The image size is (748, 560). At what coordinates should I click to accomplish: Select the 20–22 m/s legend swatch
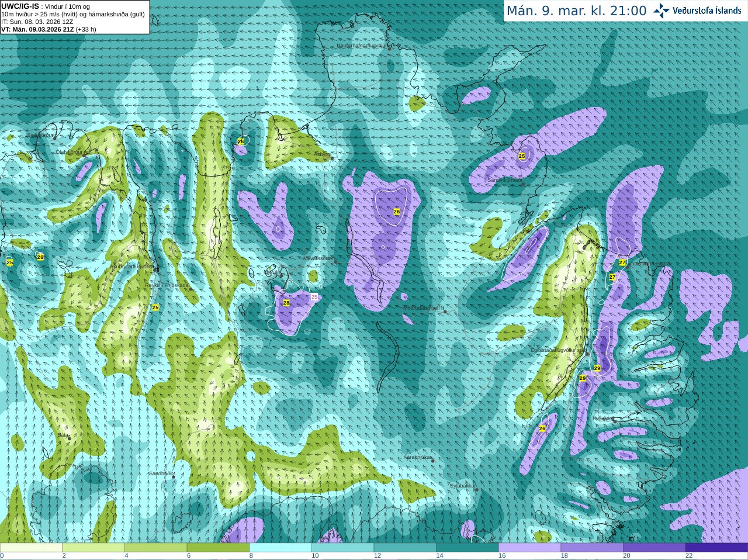[x=654, y=547]
